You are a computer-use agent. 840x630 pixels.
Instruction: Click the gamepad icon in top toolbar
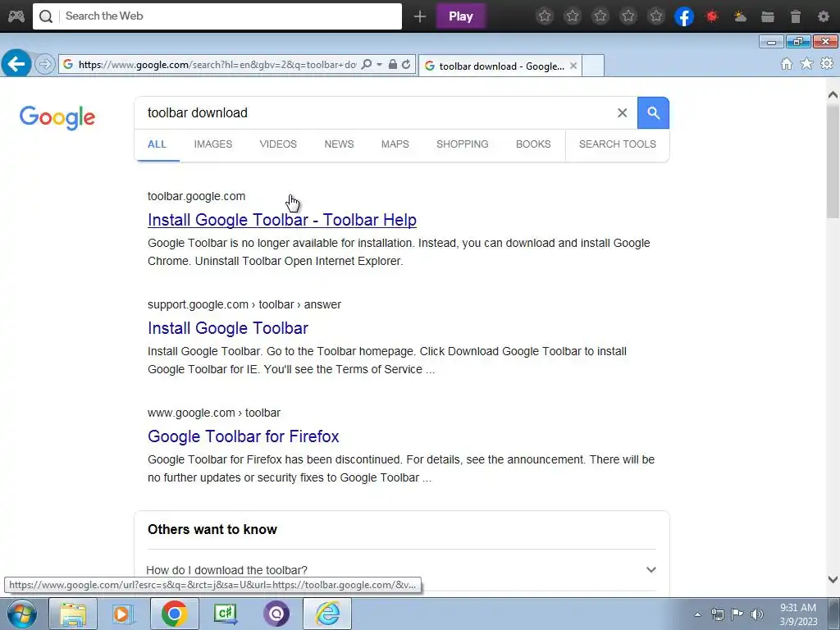(16, 16)
